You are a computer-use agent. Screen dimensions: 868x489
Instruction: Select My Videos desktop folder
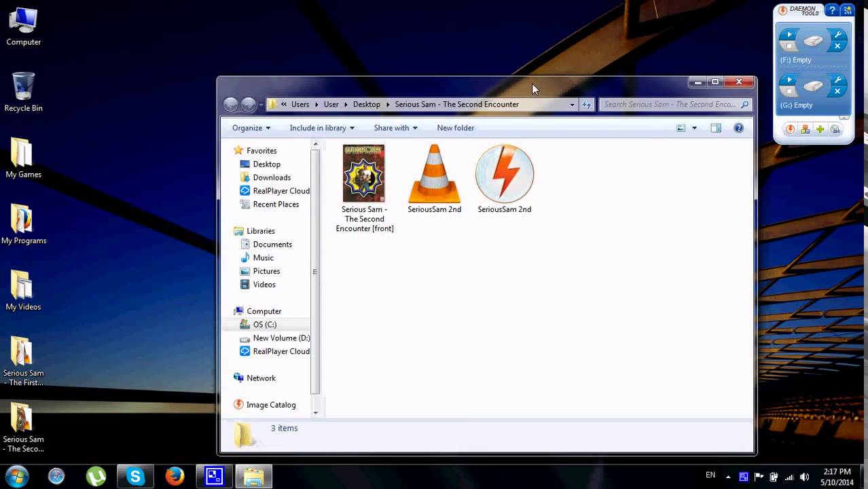point(23,291)
